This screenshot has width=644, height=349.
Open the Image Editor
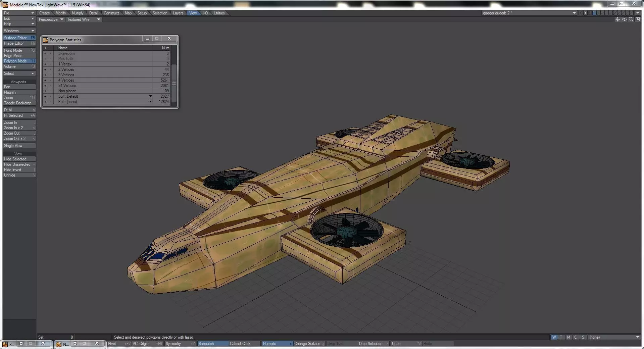[19, 43]
